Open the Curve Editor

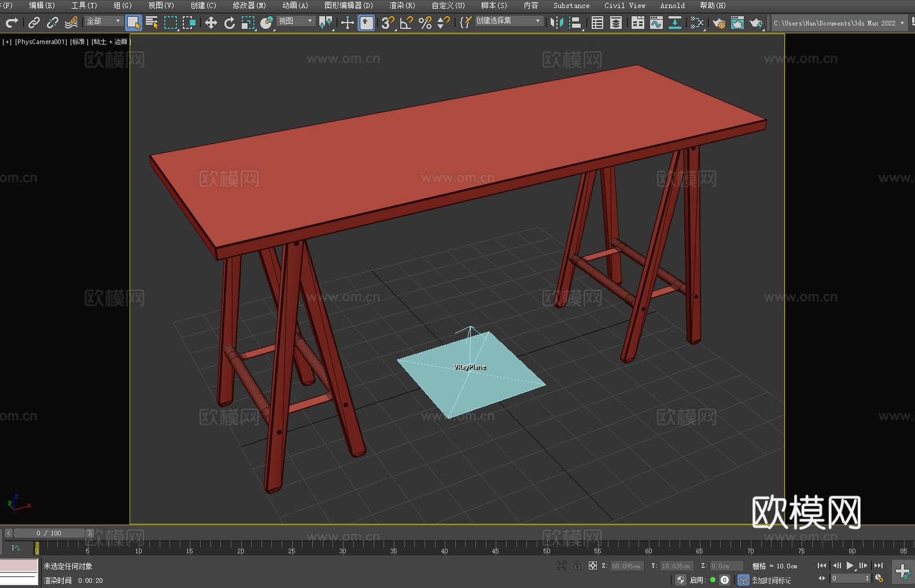coord(656,23)
